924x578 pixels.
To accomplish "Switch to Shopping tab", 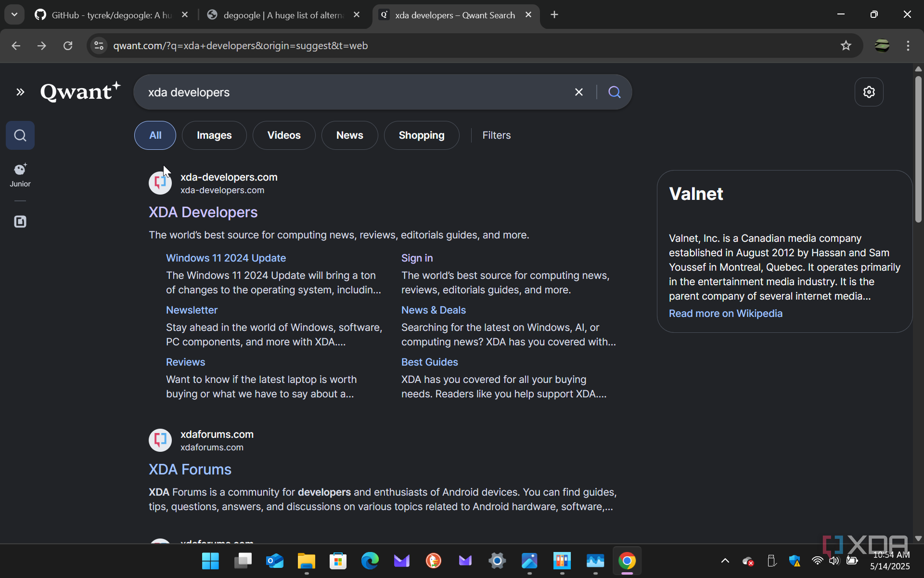I will tap(422, 135).
